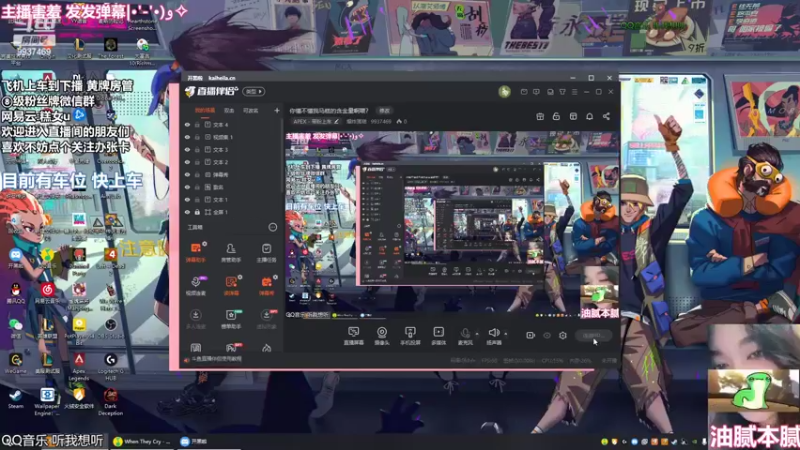Viewport: 800px width, 450px height.
Task: Open the Dark Deception desktop shortcut
Action: coord(110,401)
